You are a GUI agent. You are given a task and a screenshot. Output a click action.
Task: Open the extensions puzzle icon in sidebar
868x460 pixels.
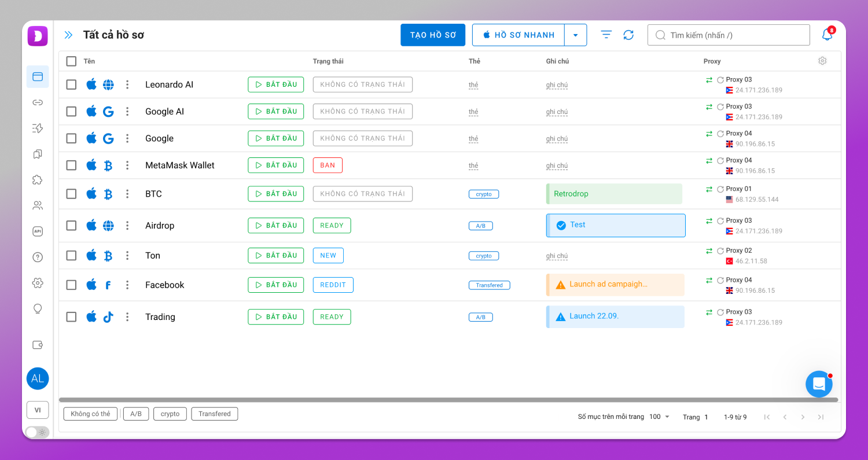tap(38, 179)
